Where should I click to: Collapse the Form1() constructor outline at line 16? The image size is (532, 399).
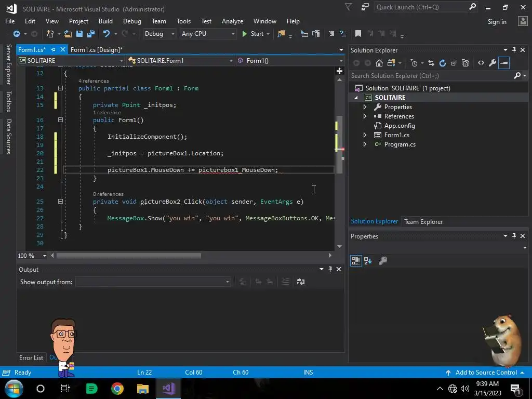click(60, 120)
